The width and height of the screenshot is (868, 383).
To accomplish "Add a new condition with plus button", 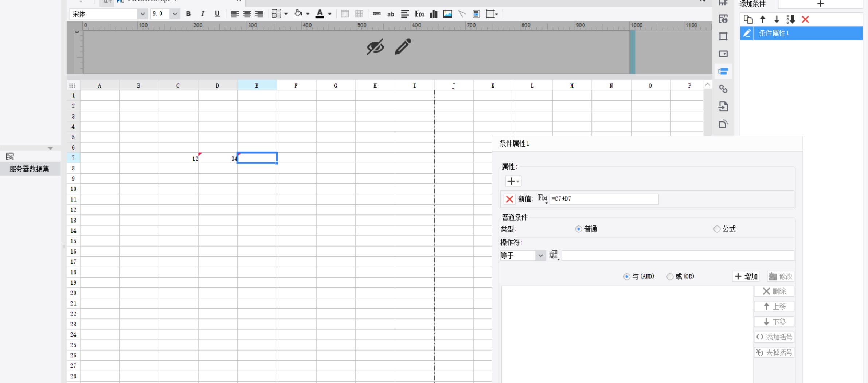I will (x=820, y=4).
